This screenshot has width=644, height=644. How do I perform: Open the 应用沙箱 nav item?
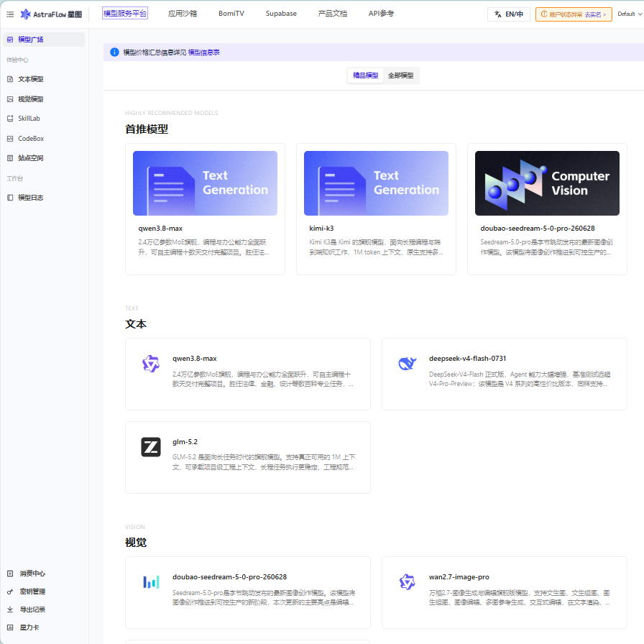183,14
